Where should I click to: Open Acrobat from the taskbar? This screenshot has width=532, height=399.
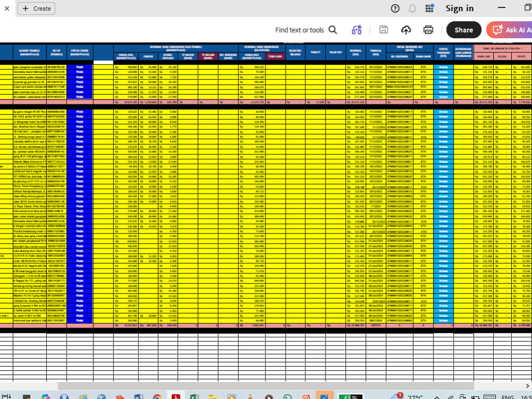point(176,397)
